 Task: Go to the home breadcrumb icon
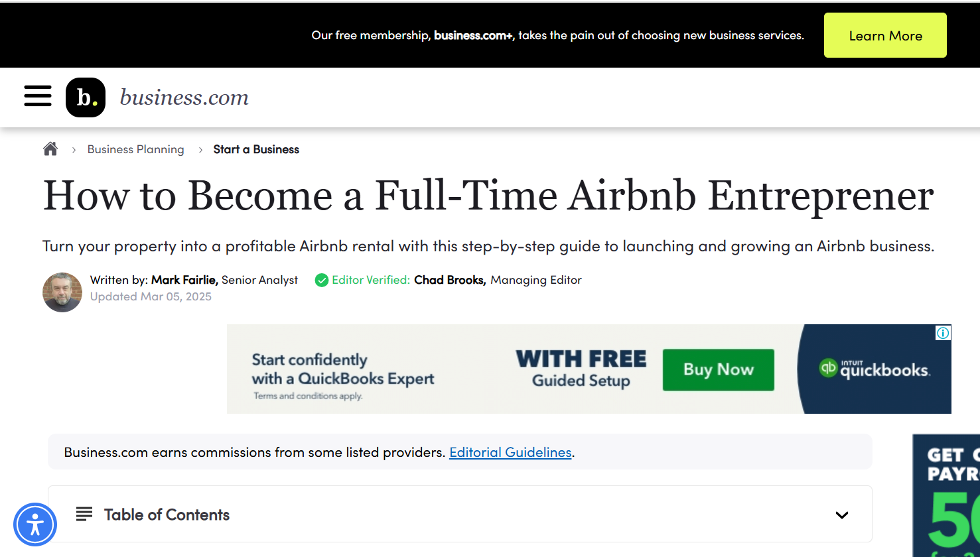[50, 149]
